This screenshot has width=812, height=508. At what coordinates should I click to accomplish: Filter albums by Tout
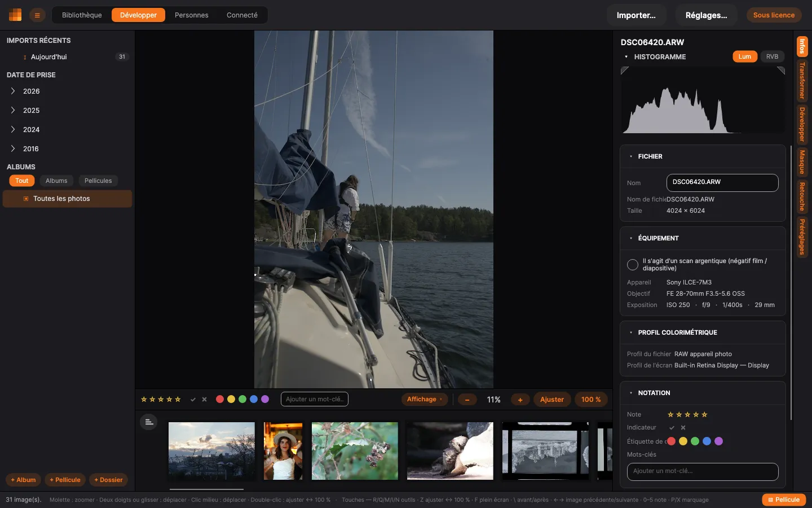pos(22,181)
